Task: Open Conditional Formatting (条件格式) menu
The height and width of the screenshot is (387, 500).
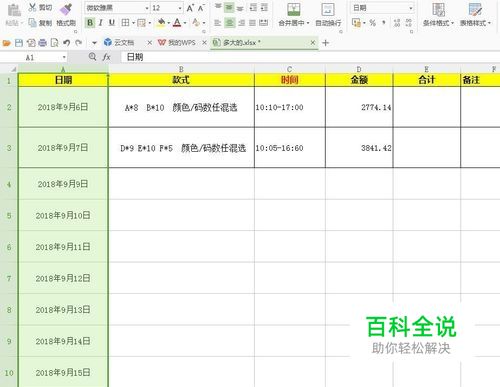Action: (x=438, y=15)
